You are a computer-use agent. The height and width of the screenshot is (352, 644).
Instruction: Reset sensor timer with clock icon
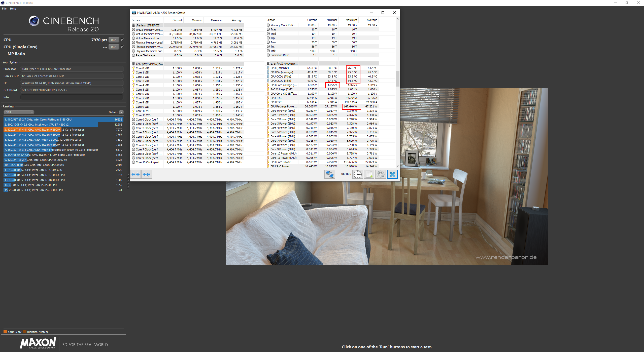(357, 174)
